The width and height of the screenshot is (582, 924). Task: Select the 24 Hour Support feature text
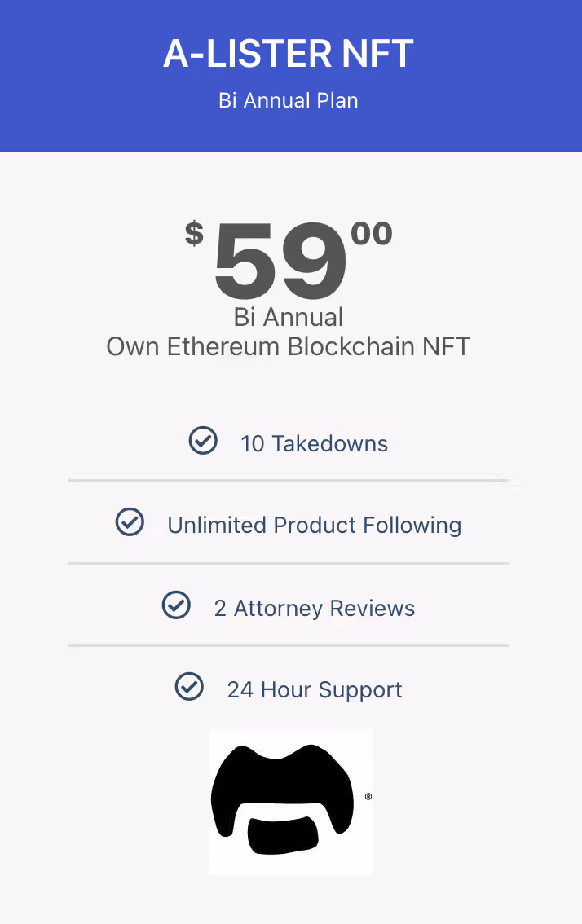pyautogui.click(x=315, y=690)
